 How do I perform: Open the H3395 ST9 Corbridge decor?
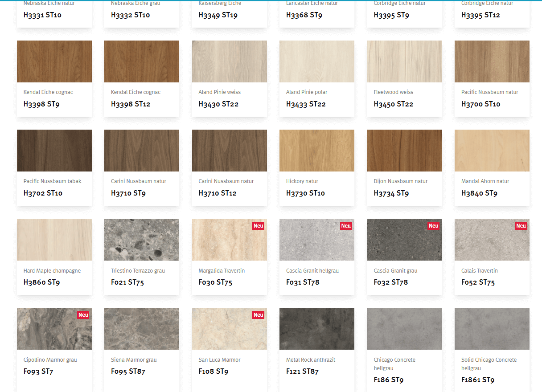pos(391,15)
